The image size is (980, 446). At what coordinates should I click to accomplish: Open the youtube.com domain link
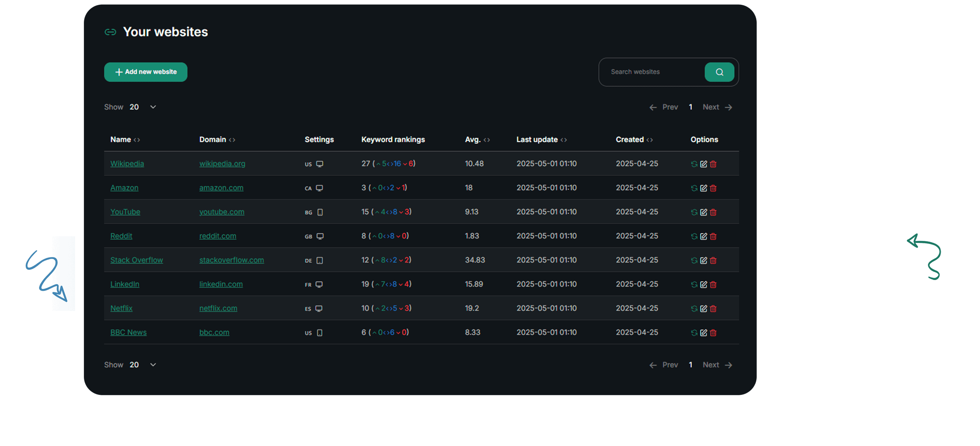pos(222,212)
